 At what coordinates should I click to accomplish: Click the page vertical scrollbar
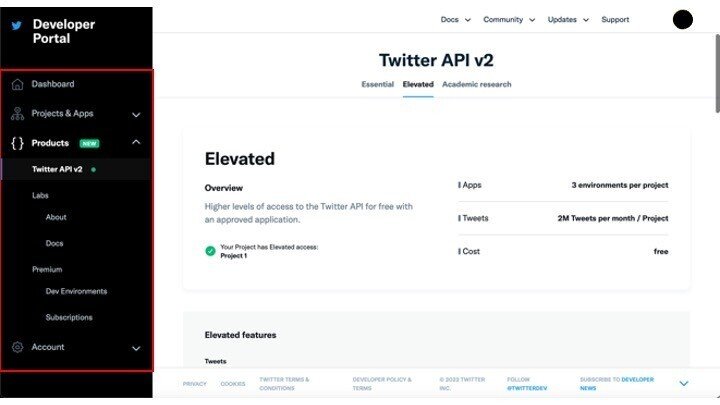coord(717,73)
